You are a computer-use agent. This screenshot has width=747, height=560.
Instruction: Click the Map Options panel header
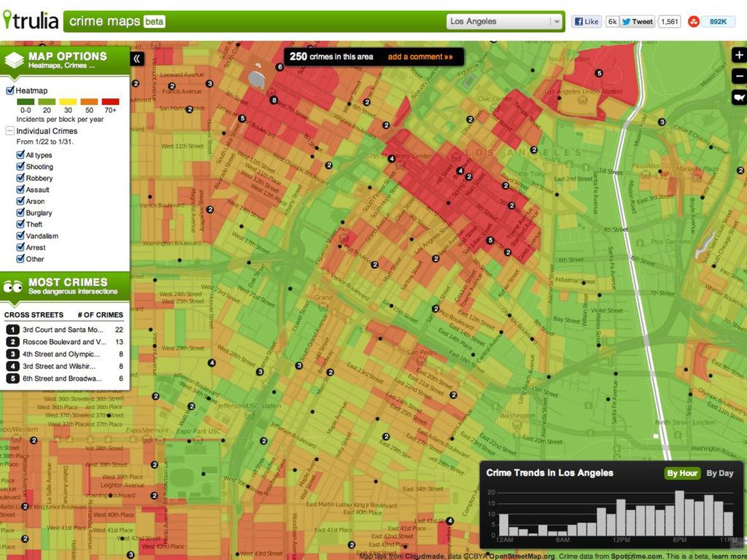(x=65, y=60)
